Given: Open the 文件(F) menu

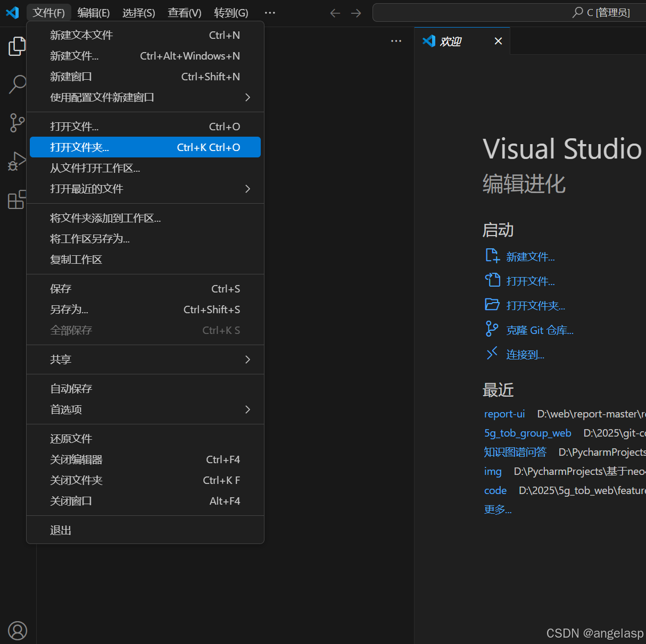Looking at the screenshot, I should click(x=48, y=13).
